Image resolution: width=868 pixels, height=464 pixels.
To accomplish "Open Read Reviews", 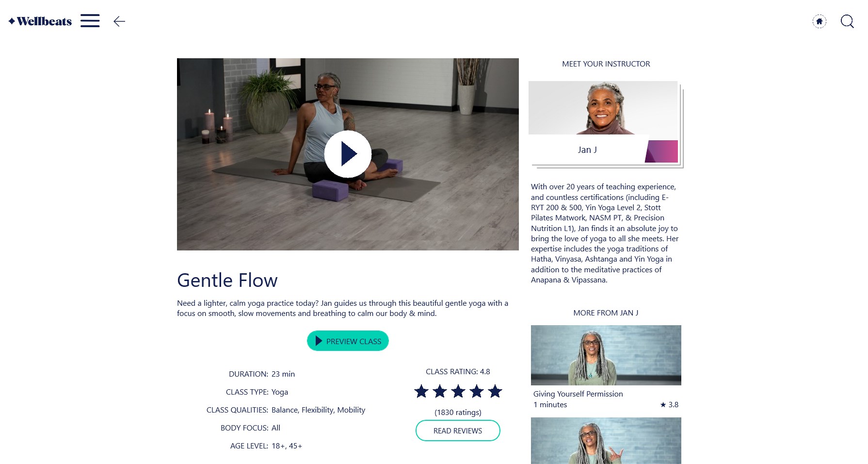I will tap(458, 431).
